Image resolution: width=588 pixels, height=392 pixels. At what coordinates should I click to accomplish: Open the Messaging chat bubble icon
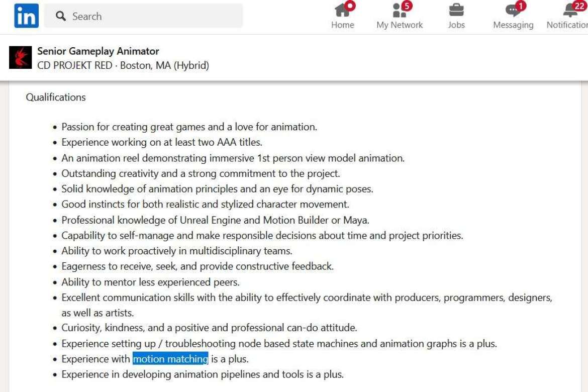pyautogui.click(x=512, y=11)
